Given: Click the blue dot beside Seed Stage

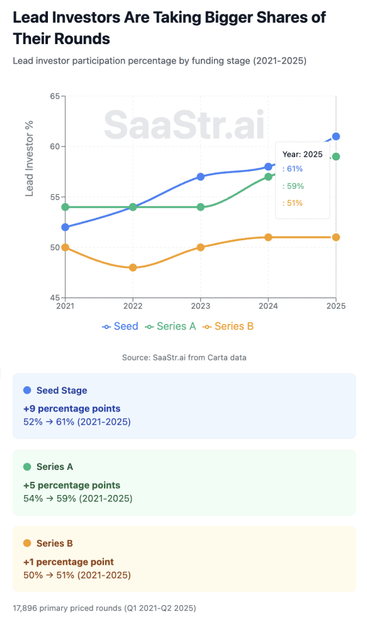Looking at the screenshot, I should click(27, 390).
